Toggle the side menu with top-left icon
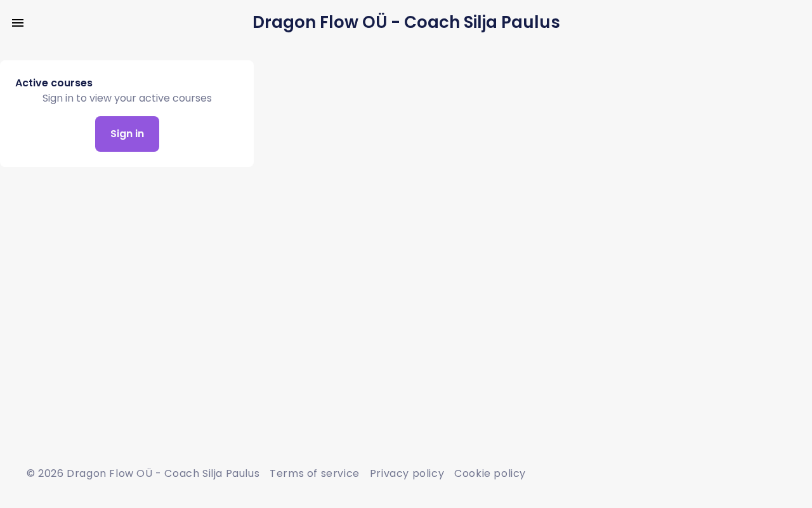The width and height of the screenshot is (812, 508). 18,23
